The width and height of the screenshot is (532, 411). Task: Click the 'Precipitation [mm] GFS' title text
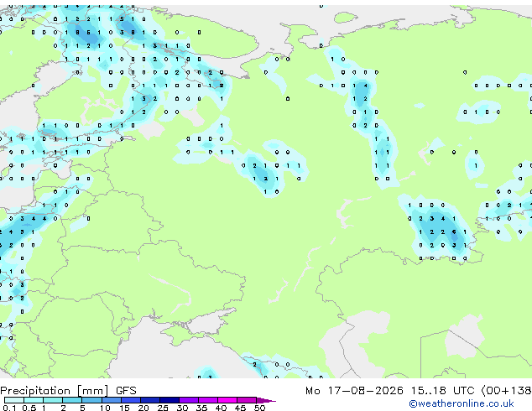pos(68,391)
